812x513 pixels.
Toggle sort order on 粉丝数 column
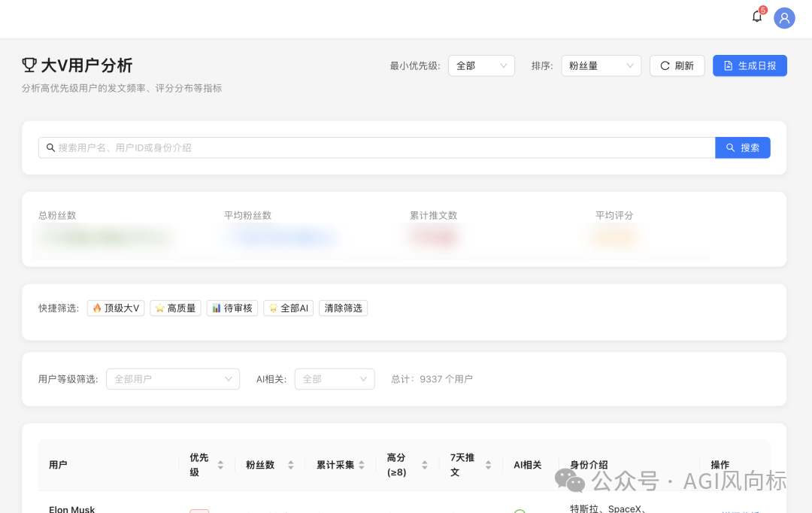[290, 465]
